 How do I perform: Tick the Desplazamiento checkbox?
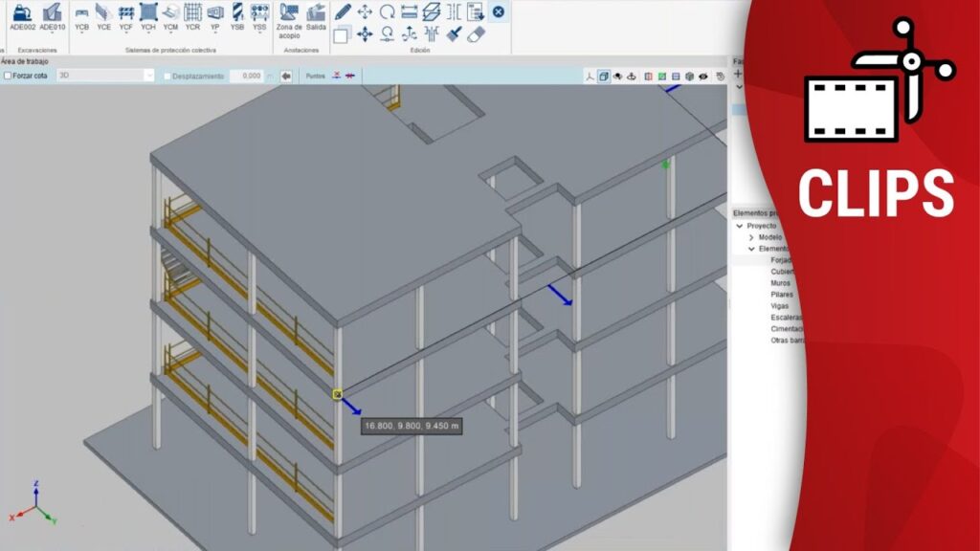click(x=167, y=76)
